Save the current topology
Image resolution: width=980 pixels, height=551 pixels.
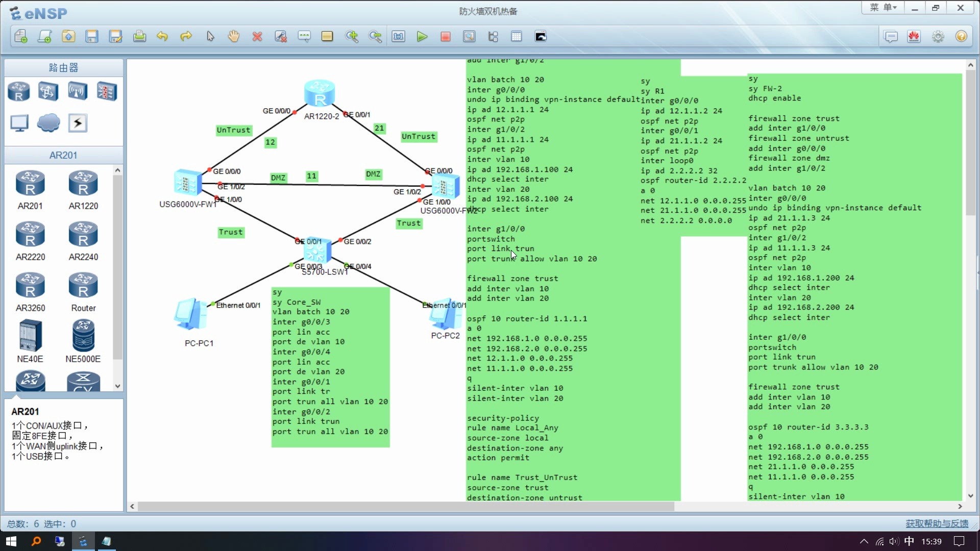[x=92, y=36]
